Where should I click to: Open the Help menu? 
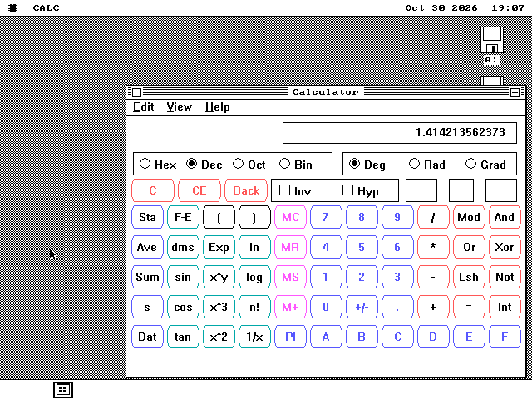tap(218, 107)
